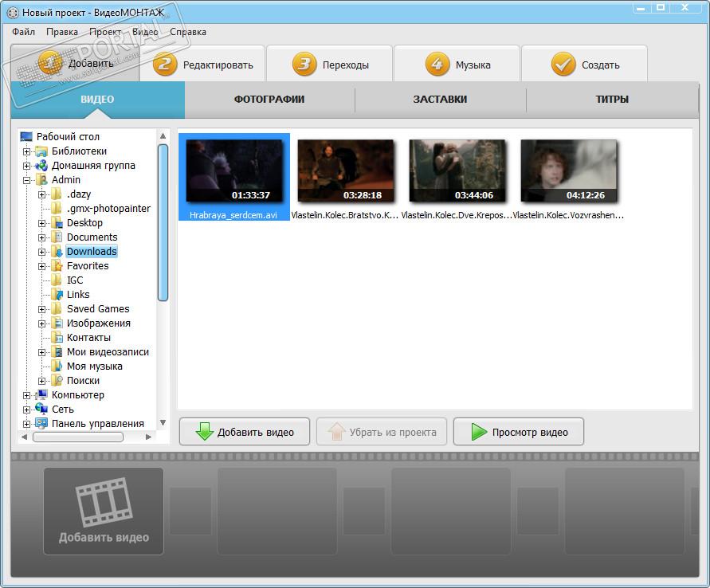Image resolution: width=710 pixels, height=588 pixels.
Task: Go to step 3 Переходы tab
Action: pyautogui.click(x=330, y=64)
